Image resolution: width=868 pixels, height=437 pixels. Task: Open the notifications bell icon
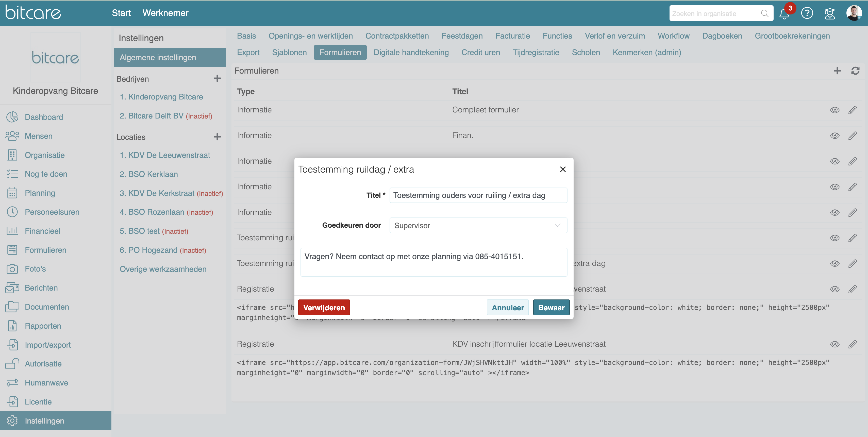point(784,14)
